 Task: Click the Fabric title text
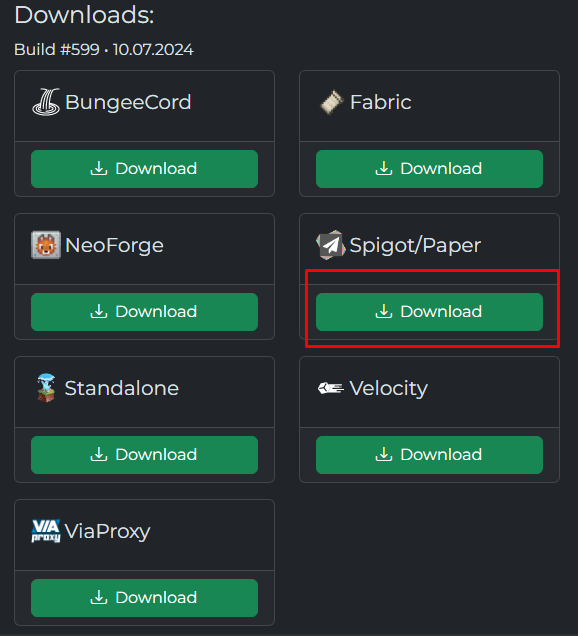point(380,102)
